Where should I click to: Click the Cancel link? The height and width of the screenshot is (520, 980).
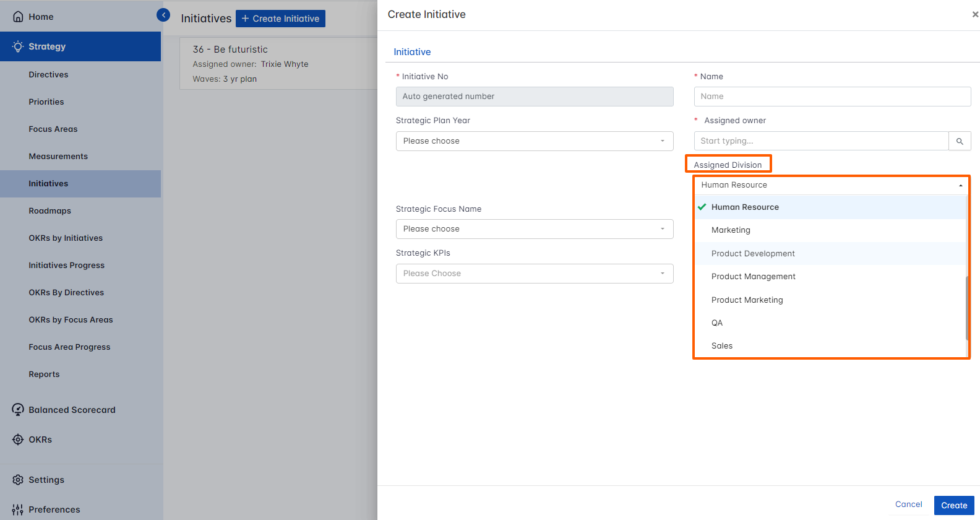[908, 505]
